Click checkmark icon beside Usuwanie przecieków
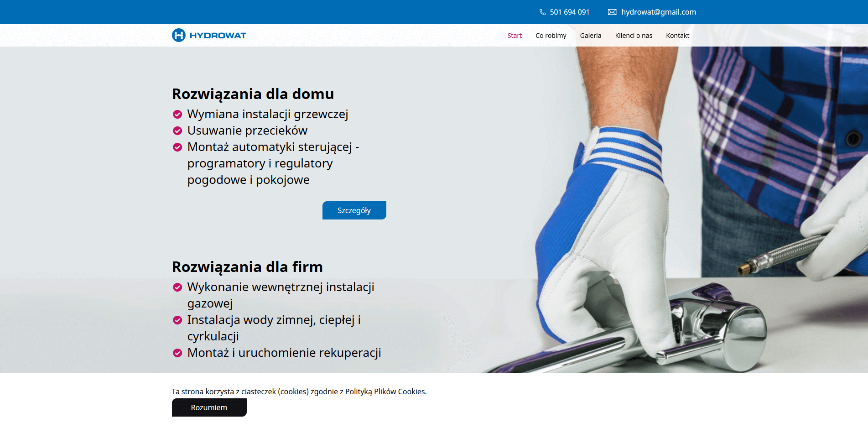Image resolution: width=868 pixels, height=428 pixels. click(x=177, y=131)
